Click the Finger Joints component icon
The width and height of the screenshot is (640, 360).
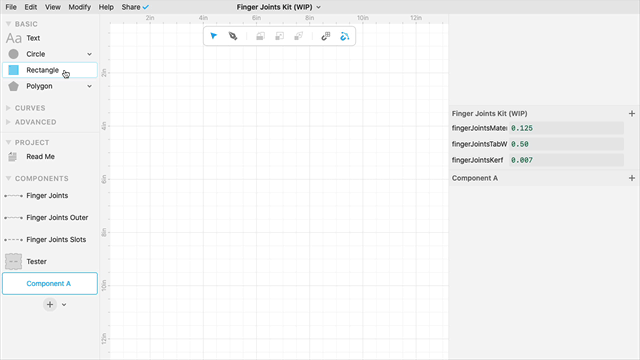tap(13, 196)
